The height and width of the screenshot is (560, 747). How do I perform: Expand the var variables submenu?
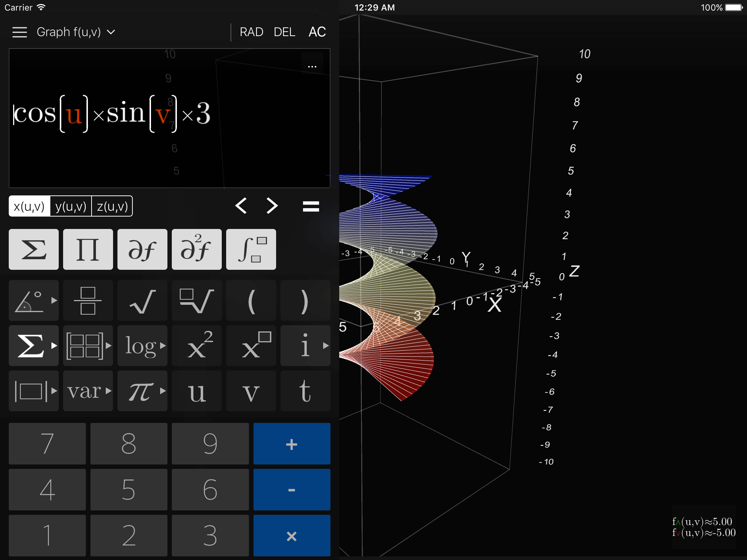pyautogui.click(x=88, y=391)
